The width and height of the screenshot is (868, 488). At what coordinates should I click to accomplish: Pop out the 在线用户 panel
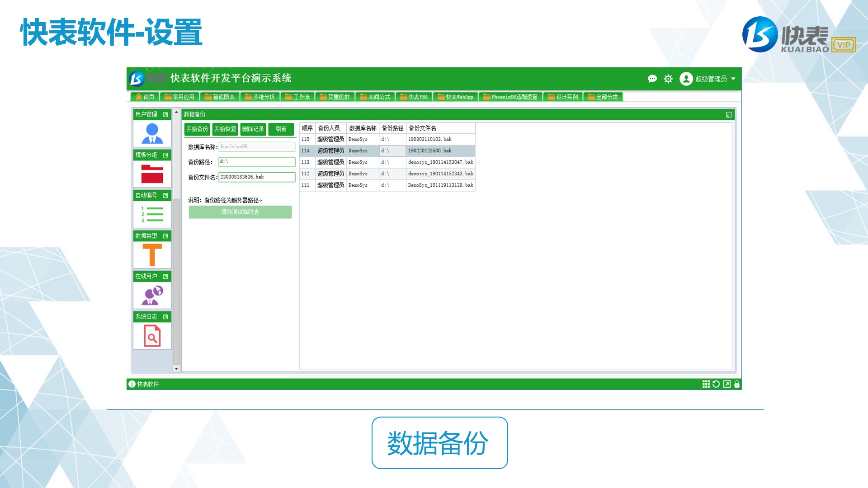click(165, 277)
